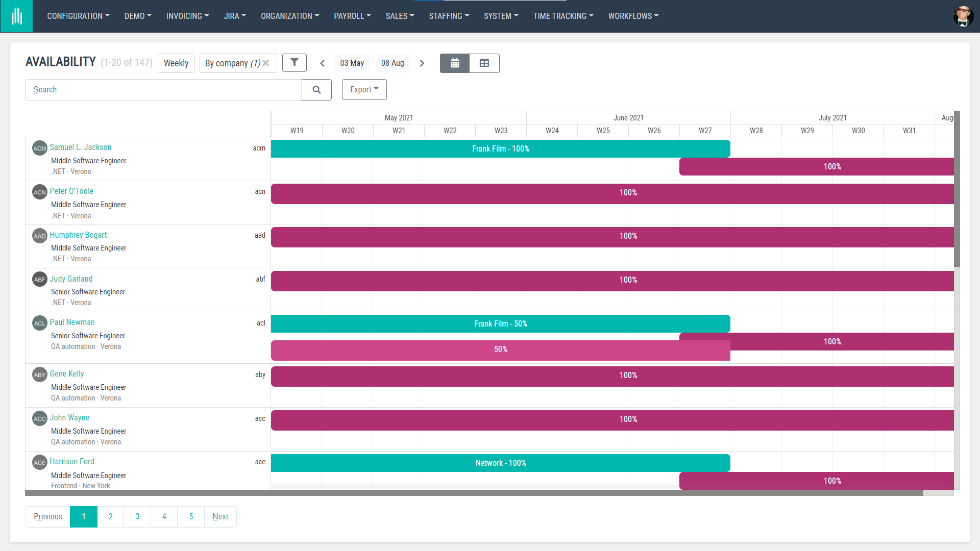Go back using the previous date range arrow
The height and width of the screenshot is (551, 980).
point(322,63)
